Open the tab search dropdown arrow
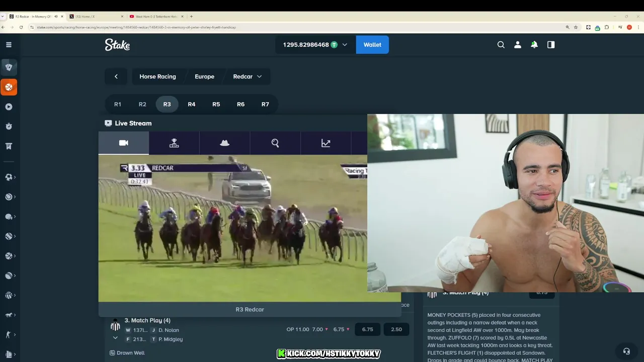644x362 pixels. coord(4,17)
